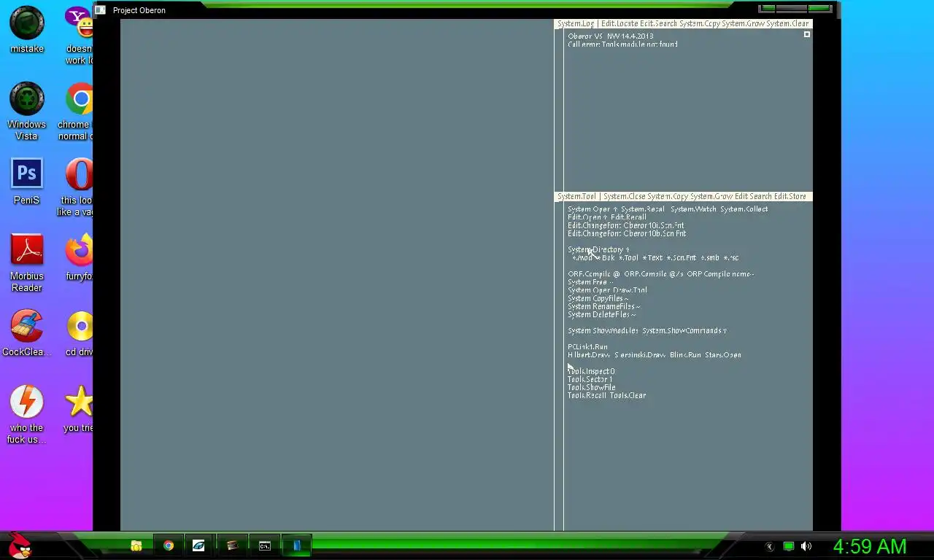Click 'Call error: Tools module not found' log line
The image size is (934, 560).
(x=622, y=44)
